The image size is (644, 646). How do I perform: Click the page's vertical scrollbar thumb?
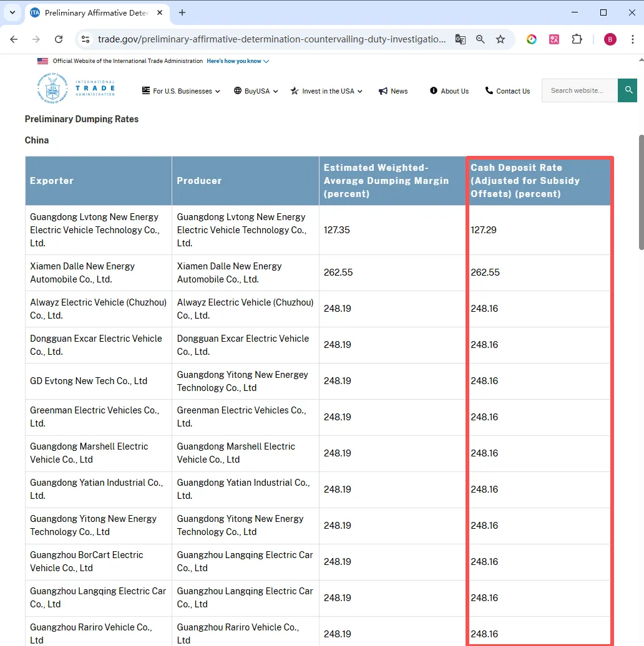coord(640,192)
